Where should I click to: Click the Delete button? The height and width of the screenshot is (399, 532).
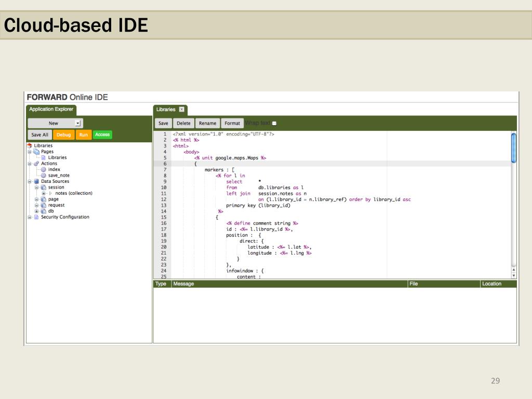coord(183,123)
